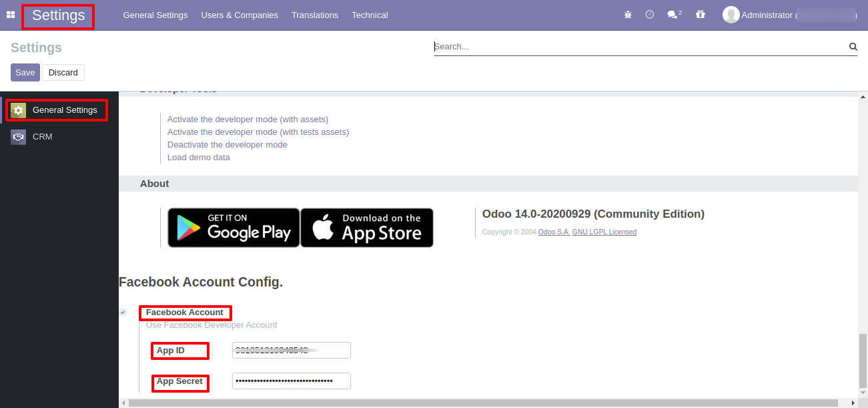This screenshot has height=408, width=868.
Task: Click the Get it on Google Play badge
Action: pos(234,228)
